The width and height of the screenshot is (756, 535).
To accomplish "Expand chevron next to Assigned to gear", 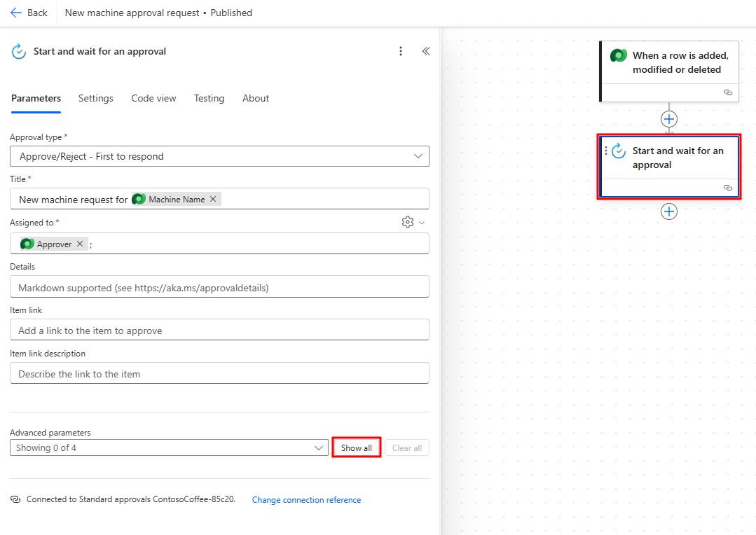I will tap(422, 223).
